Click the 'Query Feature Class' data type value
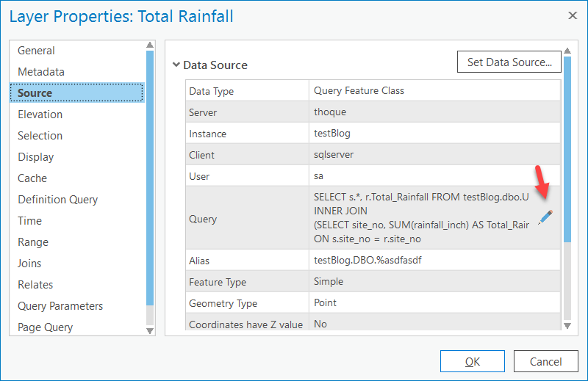Image resolution: width=588 pixels, height=381 pixels. pos(359,90)
